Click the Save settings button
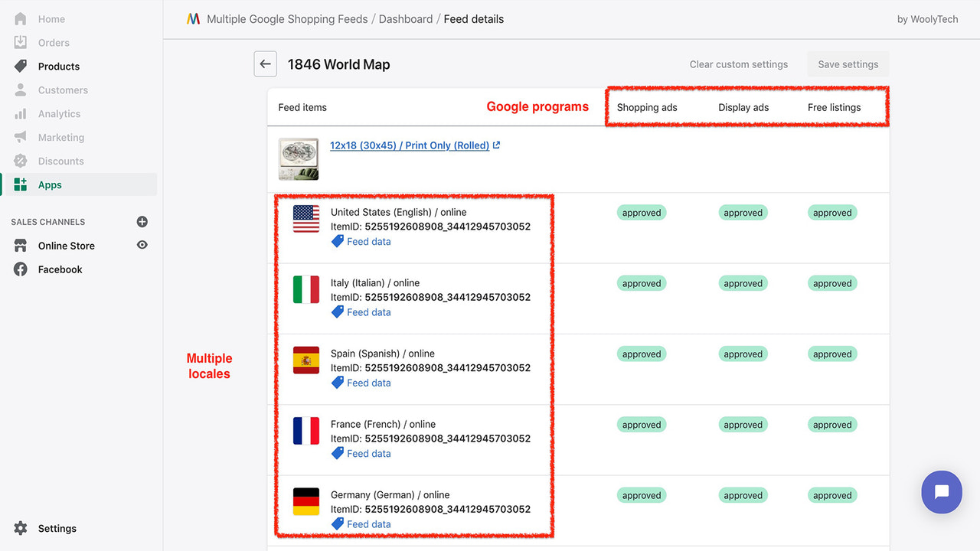Image resolution: width=980 pixels, height=551 pixels. tap(848, 64)
